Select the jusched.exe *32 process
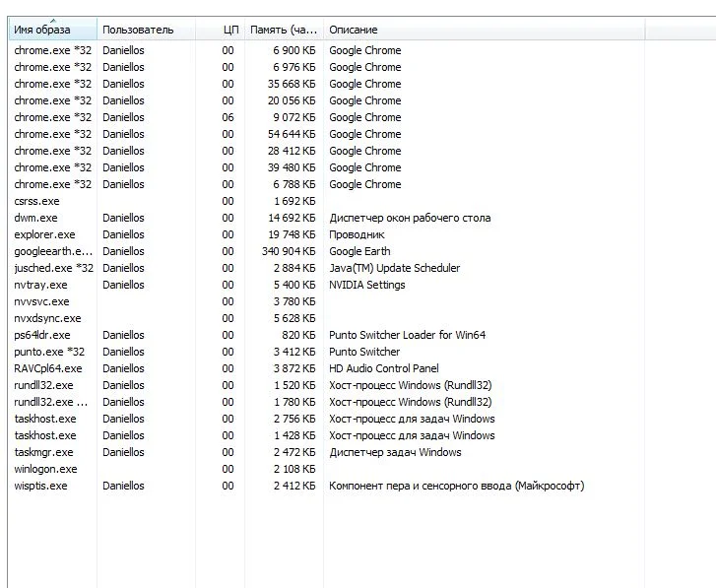The width and height of the screenshot is (716, 588). [54, 268]
